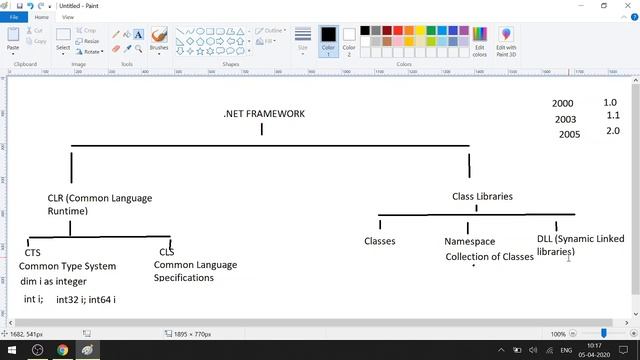Activate Color 2 background selector
Image resolution: width=640 pixels, height=360 pixels.
click(349, 42)
